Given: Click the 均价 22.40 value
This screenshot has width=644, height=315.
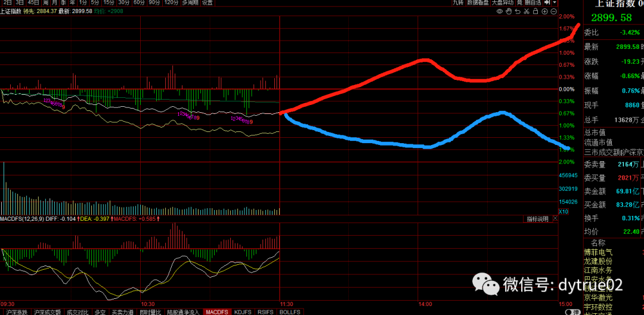Looking at the screenshot, I should pyautogui.click(x=631, y=232).
